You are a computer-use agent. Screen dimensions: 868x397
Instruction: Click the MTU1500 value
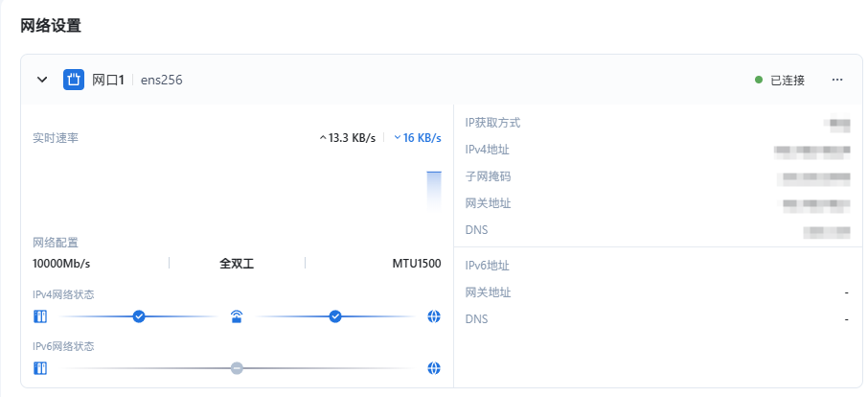(416, 263)
